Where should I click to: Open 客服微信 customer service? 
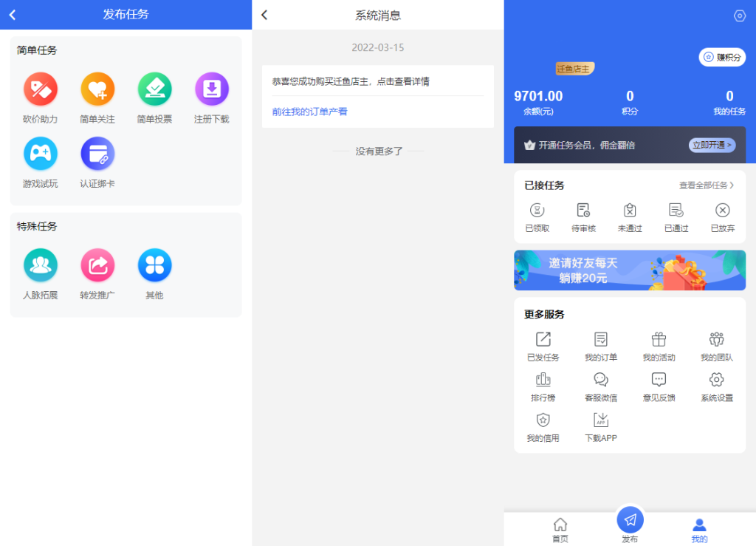[x=600, y=386]
